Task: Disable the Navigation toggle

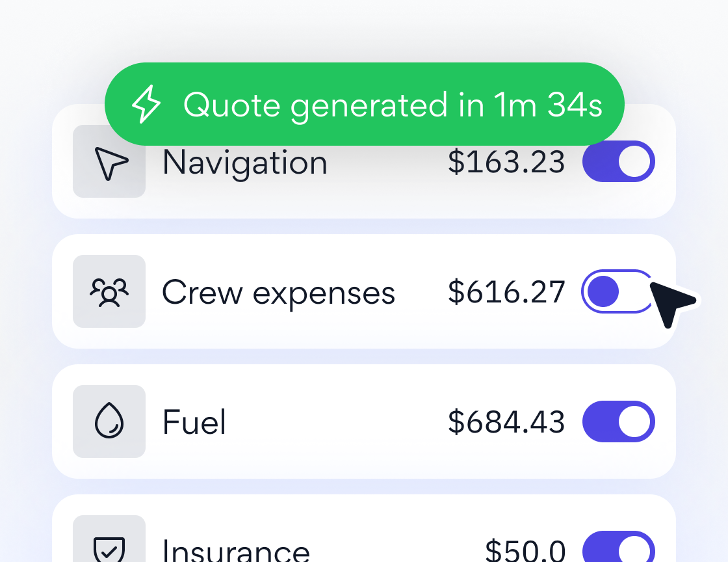Action: [618, 162]
